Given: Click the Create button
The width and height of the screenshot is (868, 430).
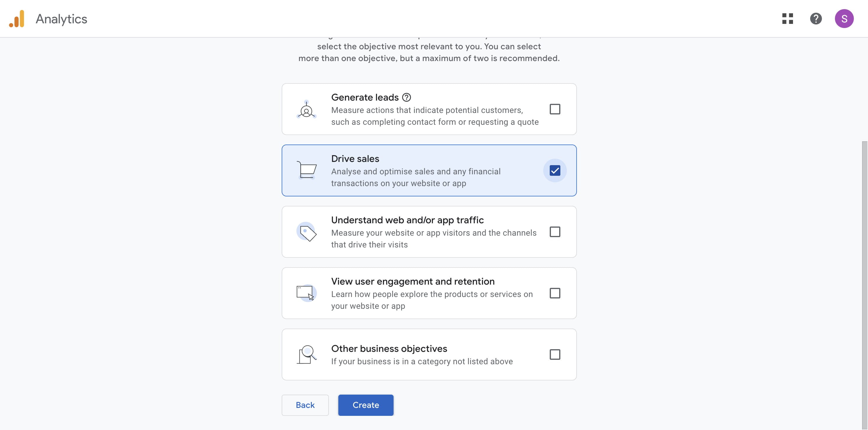Looking at the screenshot, I should click(x=366, y=405).
